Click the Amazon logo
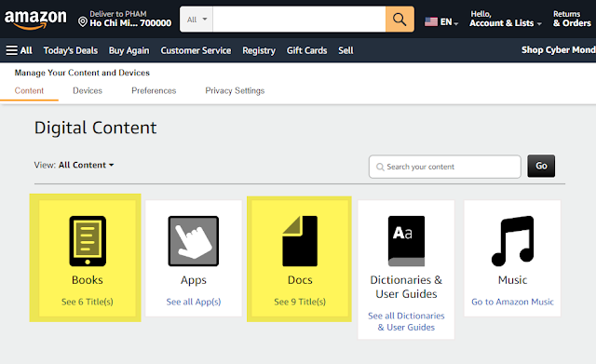 [x=35, y=20]
